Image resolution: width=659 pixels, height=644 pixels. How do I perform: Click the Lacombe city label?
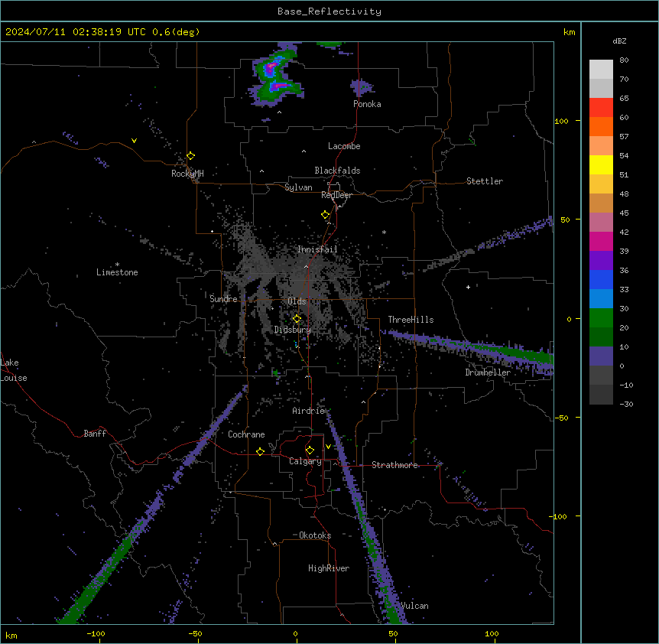[x=344, y=146]
